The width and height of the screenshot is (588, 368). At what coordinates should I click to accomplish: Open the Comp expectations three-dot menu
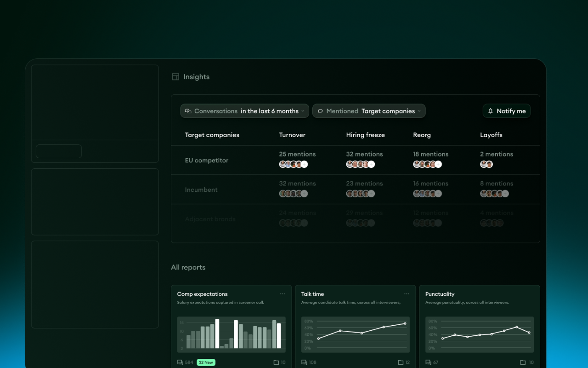pos(283,294)
